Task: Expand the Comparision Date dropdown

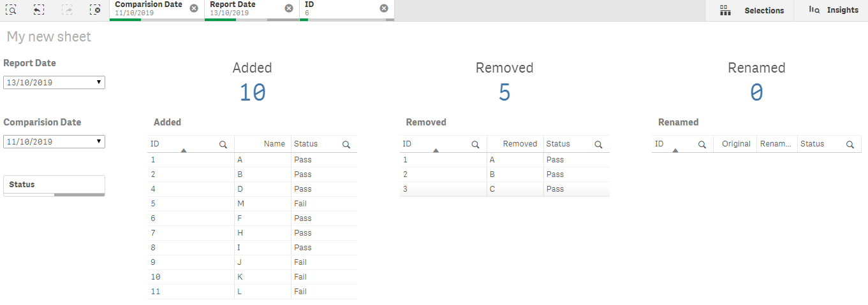Action: (54, 141)
